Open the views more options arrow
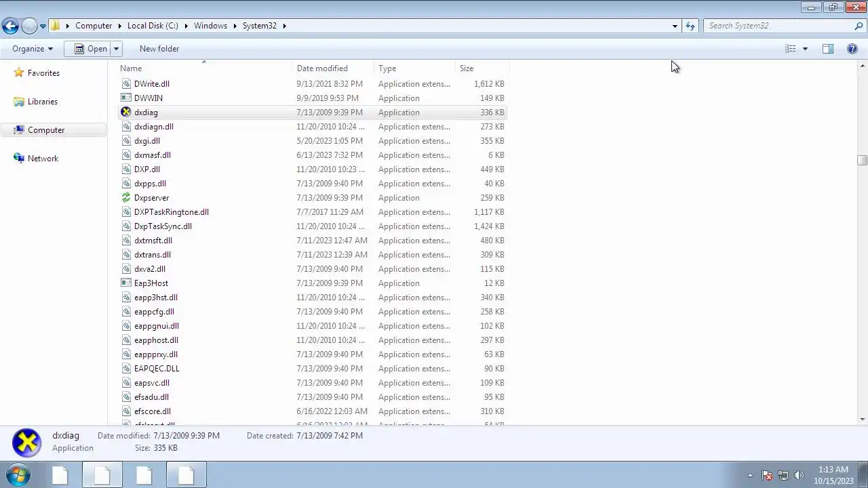The height and width of the screenshot is (488, 868). (805, 49)
